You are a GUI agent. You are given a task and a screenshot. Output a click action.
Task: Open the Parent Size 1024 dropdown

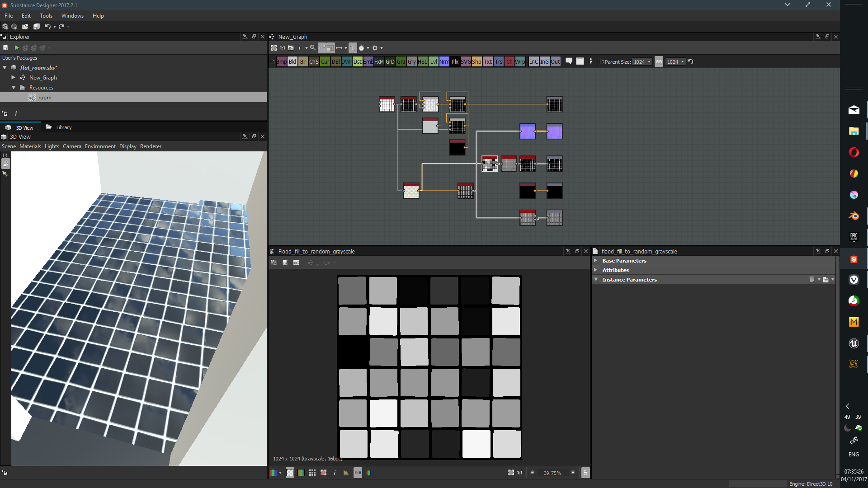(642, 62)
